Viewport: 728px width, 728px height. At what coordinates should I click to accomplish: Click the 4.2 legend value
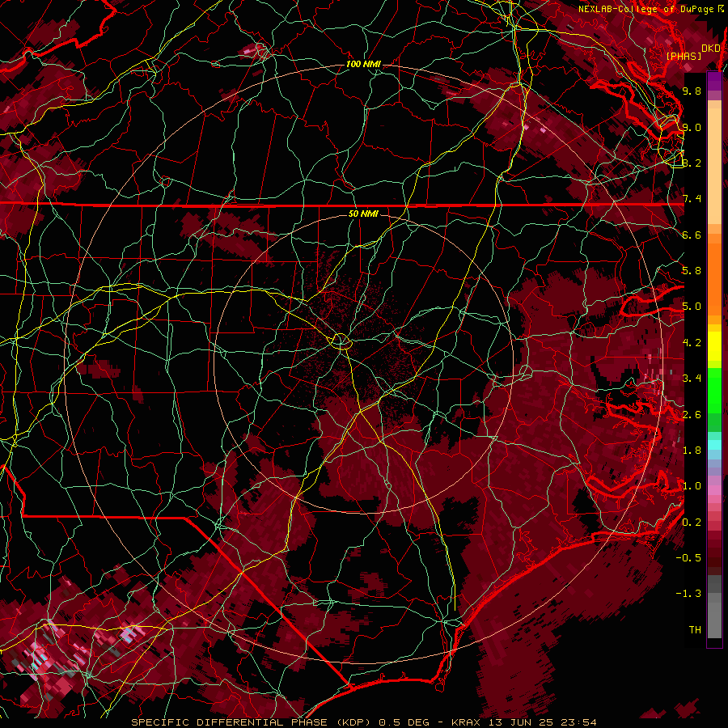pyautogui.click(x=692, y=343)
